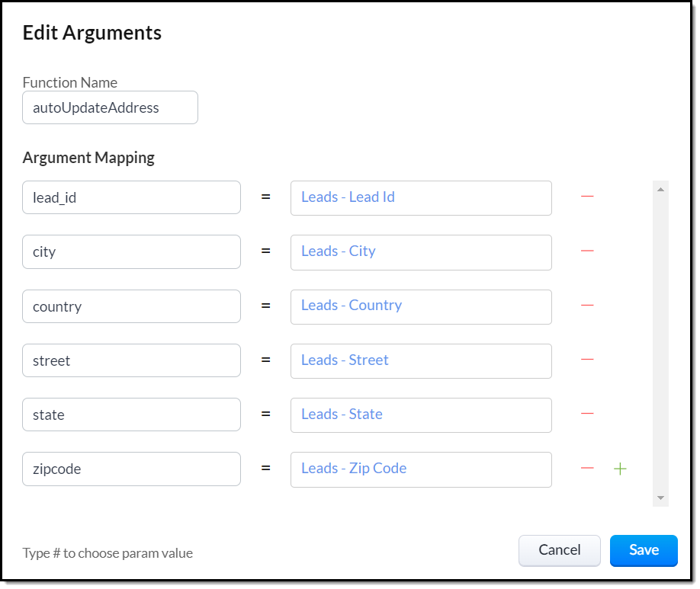Open the Leads - Lead Id value field
This screenshot has height=589, width=700.
tap(421, 197)
